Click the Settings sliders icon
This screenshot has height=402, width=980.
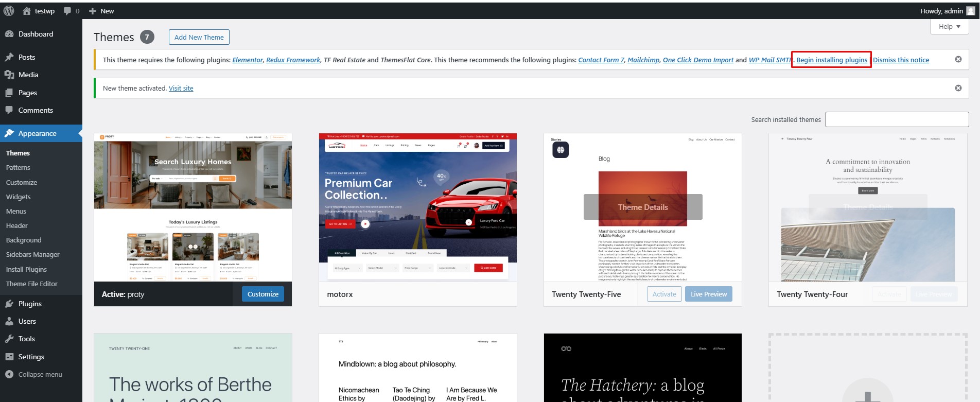pyautogui.click(x=9, y=357)
